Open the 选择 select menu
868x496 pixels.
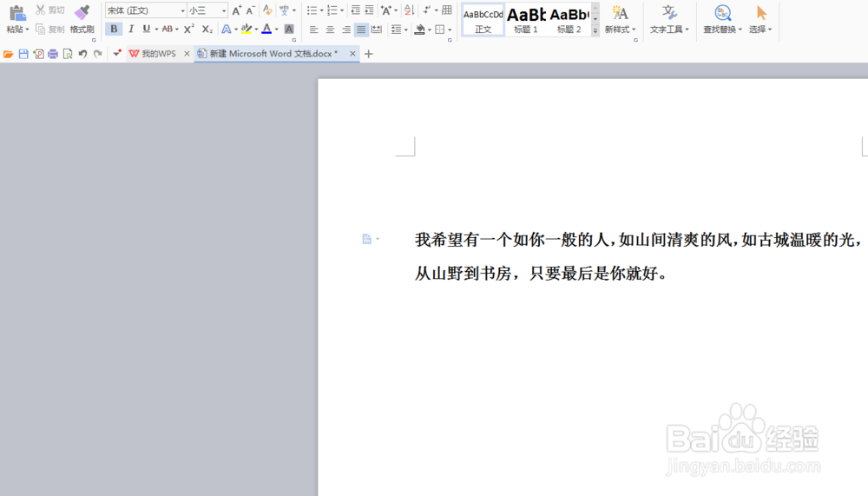[x=760, y=20]
